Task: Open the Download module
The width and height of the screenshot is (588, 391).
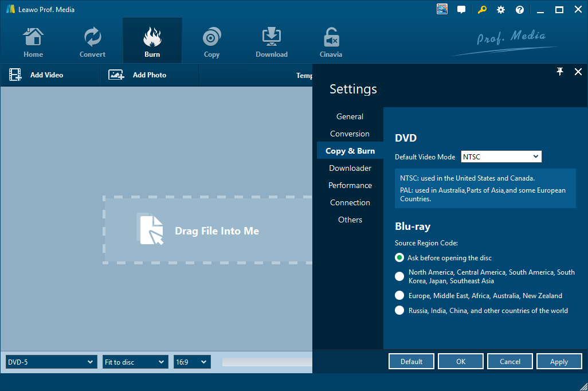Action: (271, 38)
